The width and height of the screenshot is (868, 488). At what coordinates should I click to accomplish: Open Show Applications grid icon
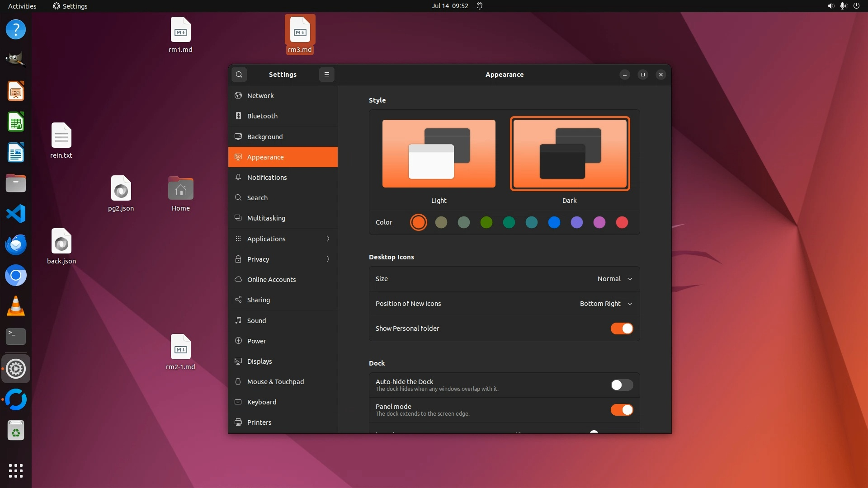click(x=16, y=470)
